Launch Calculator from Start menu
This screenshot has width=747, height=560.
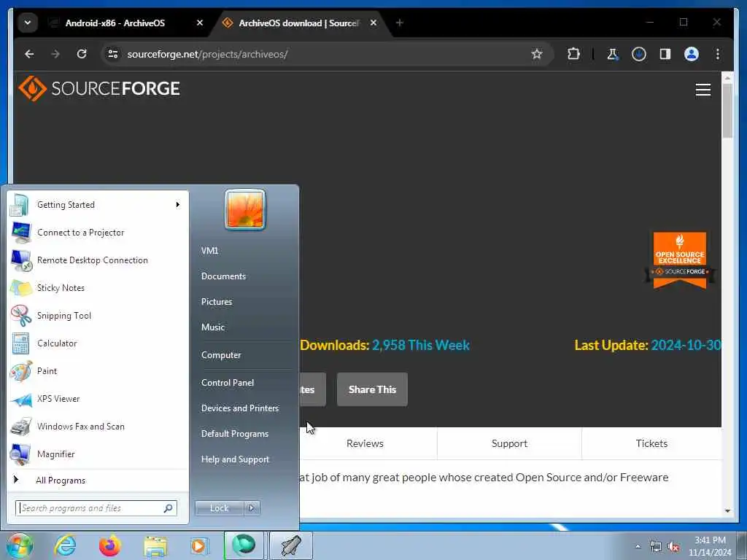click(98, 343)
